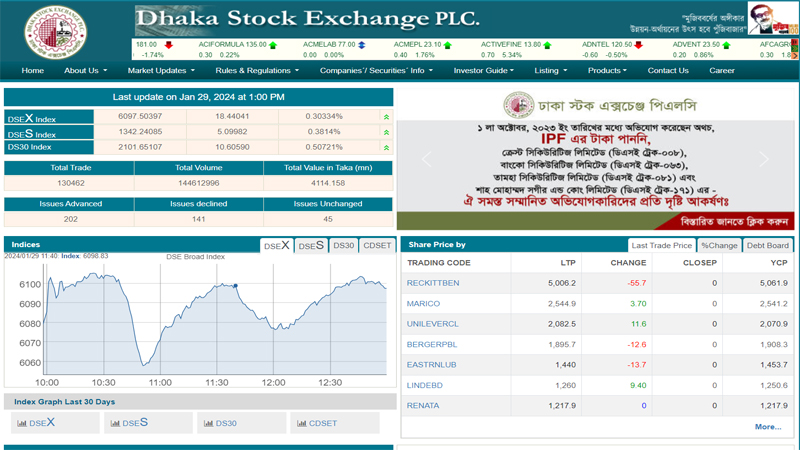Screen dimensions: 800x450
Task: Open the CDSET 30-day graph chart icon
Action: click(x=301, y=423)
